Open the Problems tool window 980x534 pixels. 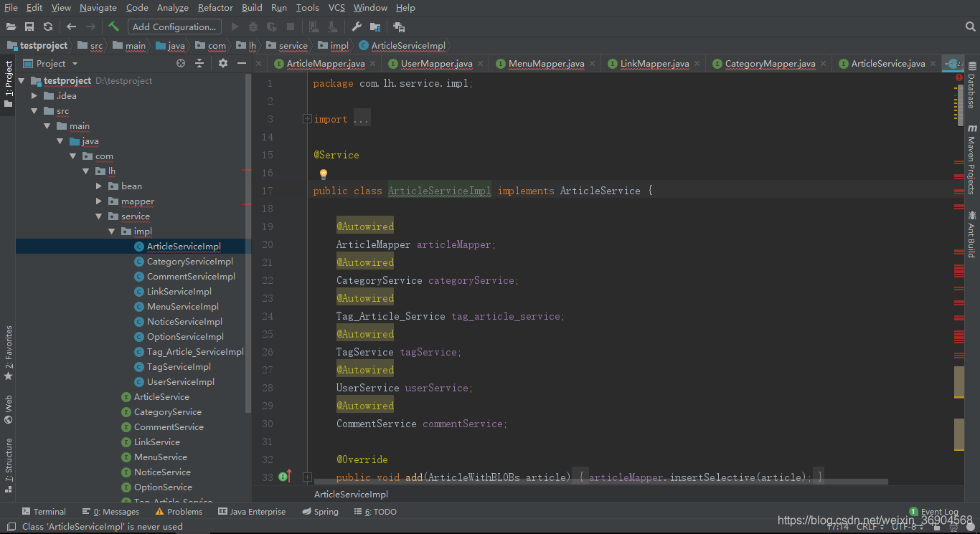click(x=179, y=512)
